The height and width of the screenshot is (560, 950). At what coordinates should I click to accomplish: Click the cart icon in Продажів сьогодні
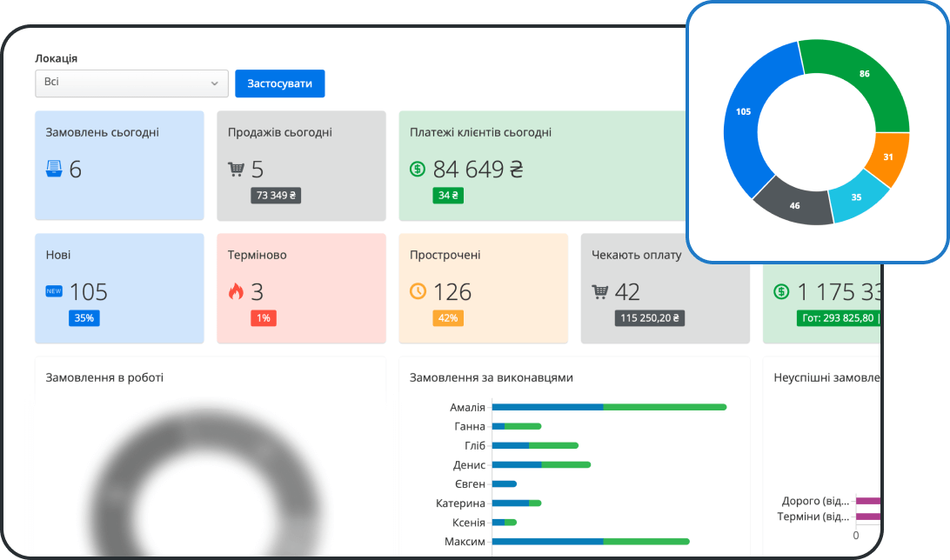(x=236, y=170)
